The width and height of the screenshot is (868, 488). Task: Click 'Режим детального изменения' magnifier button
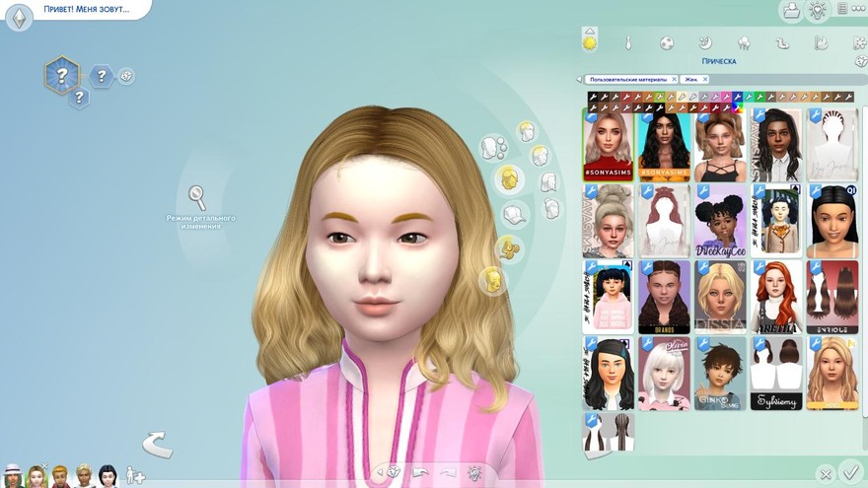click(x=197, y=195)
